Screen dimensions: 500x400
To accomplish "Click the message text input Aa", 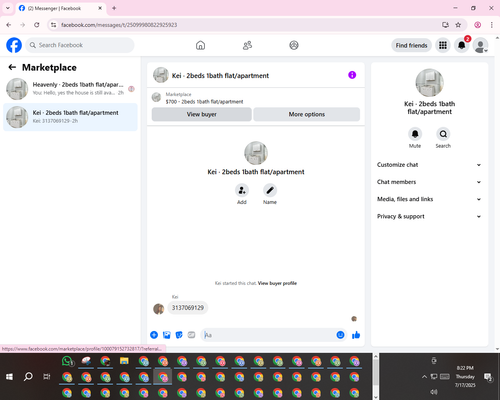I will pyautogui.click(x=268, y=335).
